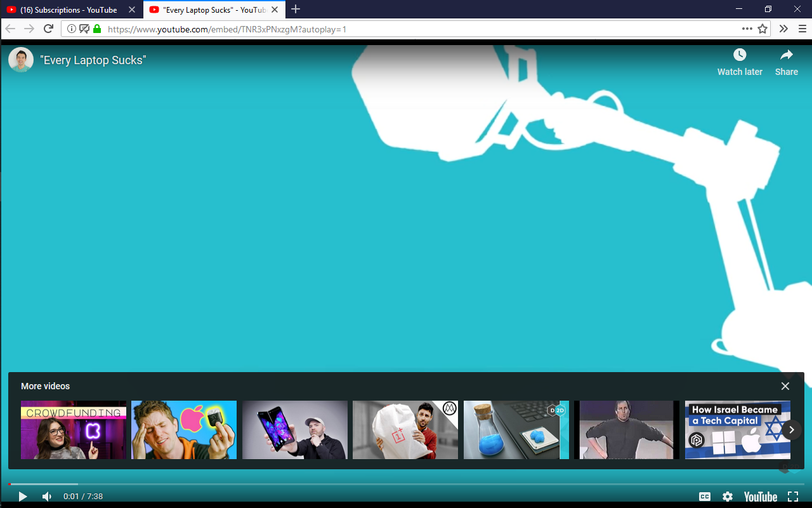Reload the current page

click(x=48, y=29)
